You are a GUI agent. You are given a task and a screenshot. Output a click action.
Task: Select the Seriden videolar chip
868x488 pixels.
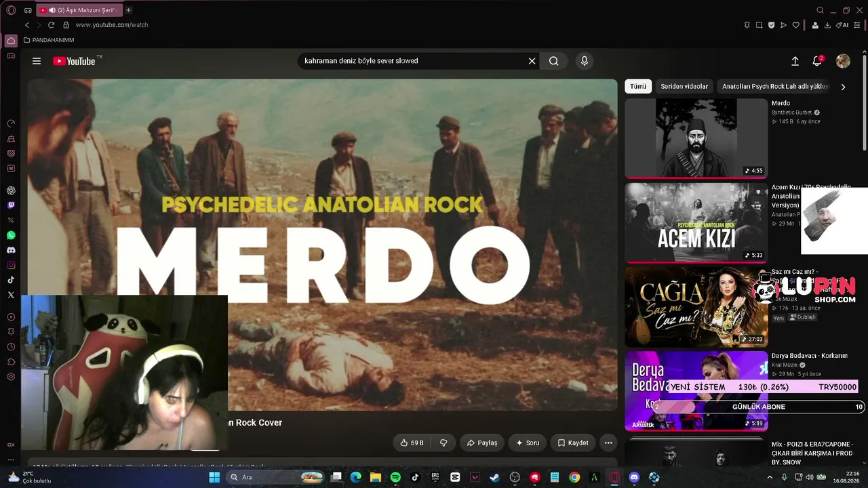pyautogui.click(x=684, y=86)
